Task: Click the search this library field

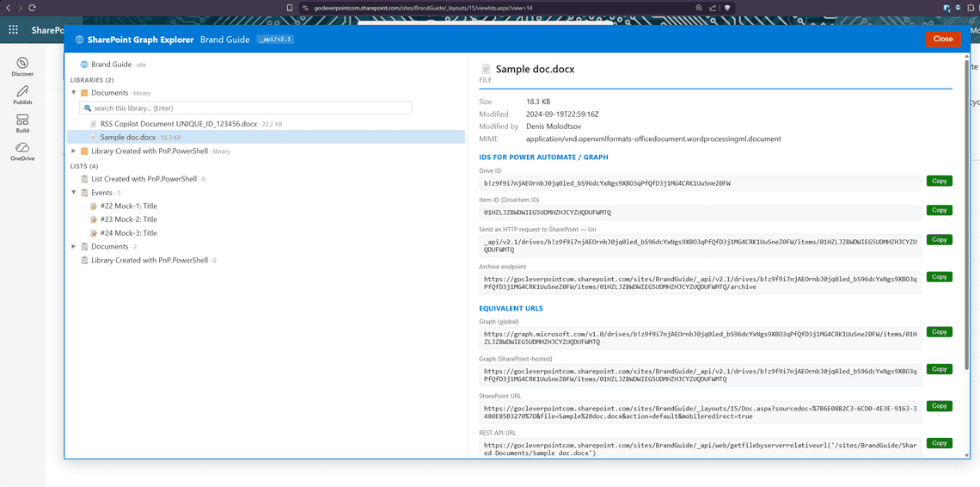Action: pyautogui.click(x=246, y=108)
